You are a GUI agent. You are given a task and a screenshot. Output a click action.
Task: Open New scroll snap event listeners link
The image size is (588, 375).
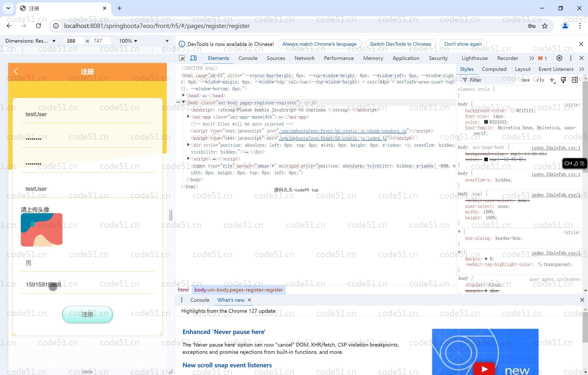click(227, 365)
